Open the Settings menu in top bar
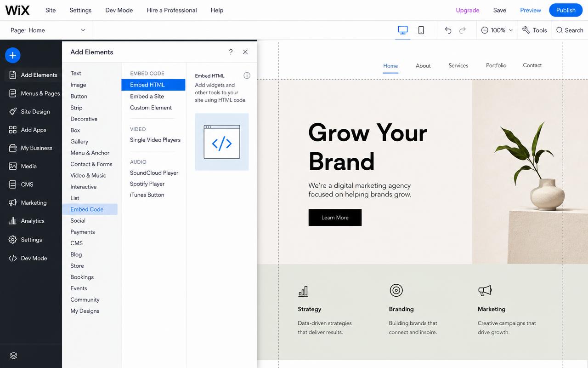Screen dimensions: 588x368 80,10
